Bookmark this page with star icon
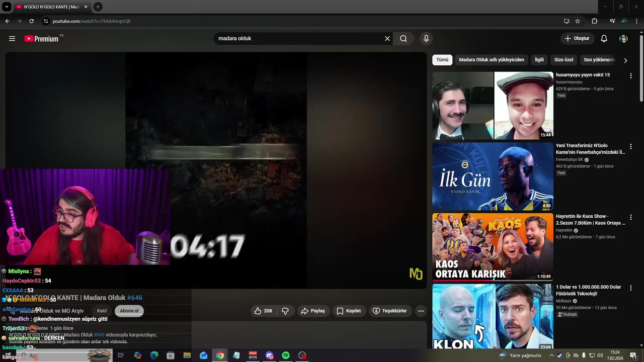644x362 pixels. point(578,21)
